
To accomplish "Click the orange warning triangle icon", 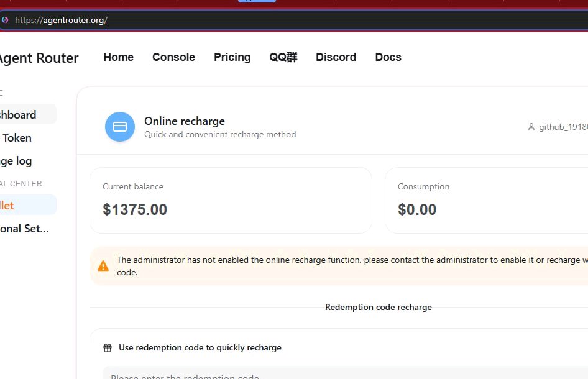I will coord(103,266).
